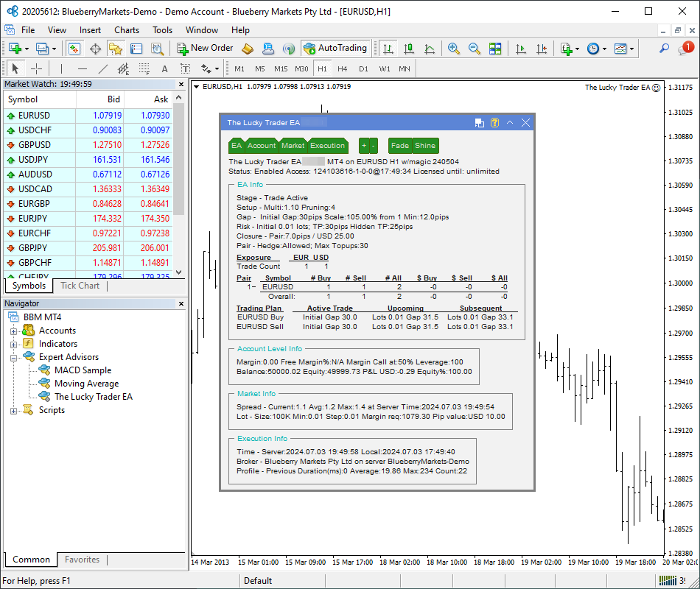Open the View menu
The height and width of the screenshot is (589, 700).
[57, 30]
